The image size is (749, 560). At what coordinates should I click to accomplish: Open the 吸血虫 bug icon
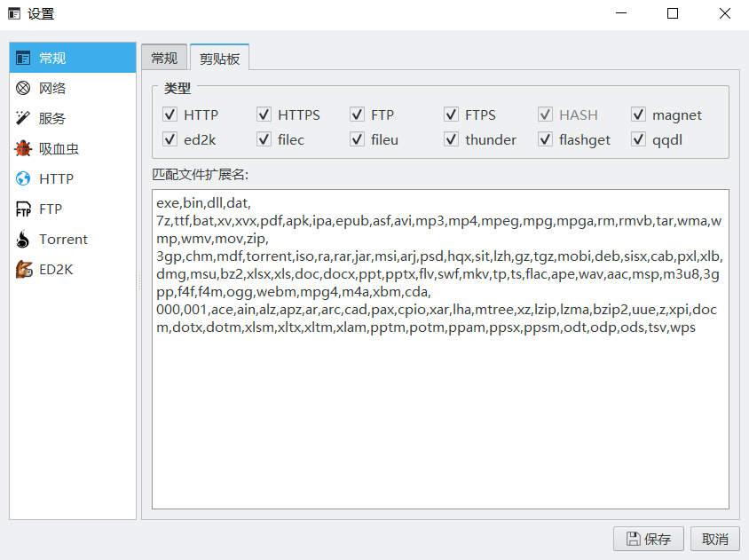pos(24,148)
